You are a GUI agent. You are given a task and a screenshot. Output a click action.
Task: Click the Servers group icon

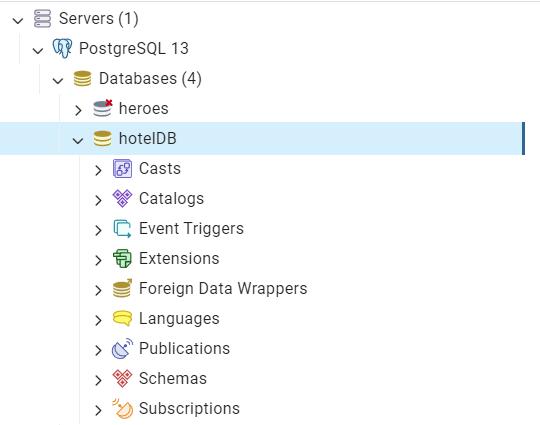click(42, 19)
